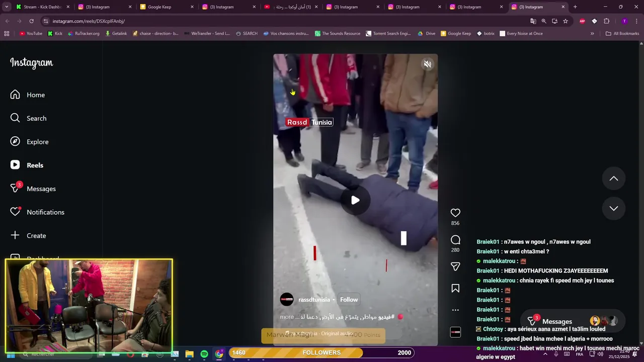644x362 pixels.
Task: Open the Windows Start menu
Action: (x=11, y=354)
